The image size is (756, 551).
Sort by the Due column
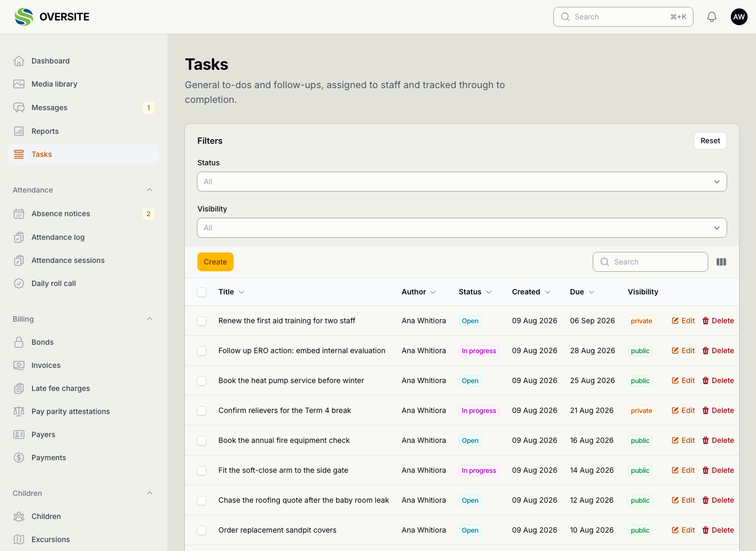click(x=582, y=292)
